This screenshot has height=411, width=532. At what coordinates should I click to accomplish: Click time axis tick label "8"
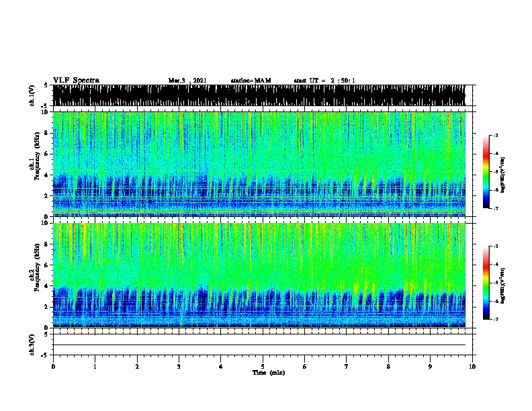pos(388,367)
